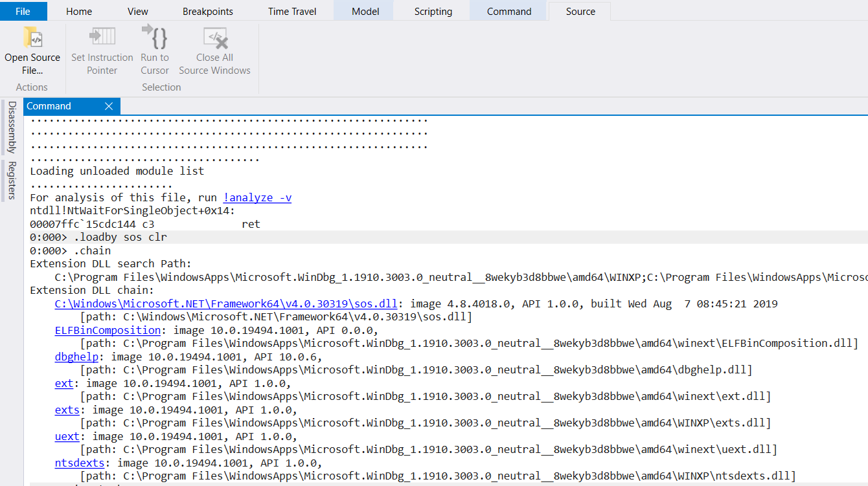Image resolution: width=868 pixels, height=486 pixels.
Task: Click the ELFBinComposition extension link
Action: click(108, 329)
